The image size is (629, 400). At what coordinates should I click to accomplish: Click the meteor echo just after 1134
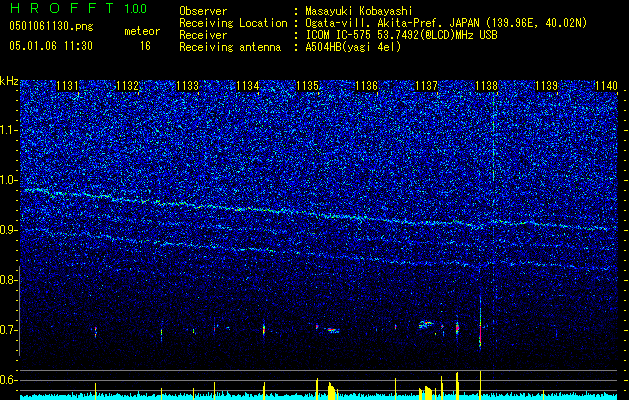pos(264,329)
